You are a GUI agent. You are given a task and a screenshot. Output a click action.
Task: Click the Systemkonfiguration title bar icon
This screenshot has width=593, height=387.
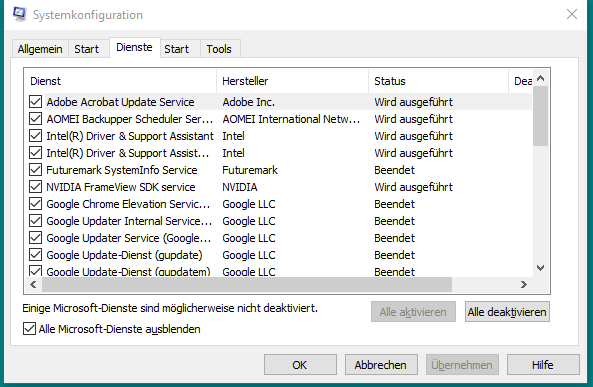pyautogui.click(x=19, y=14)
